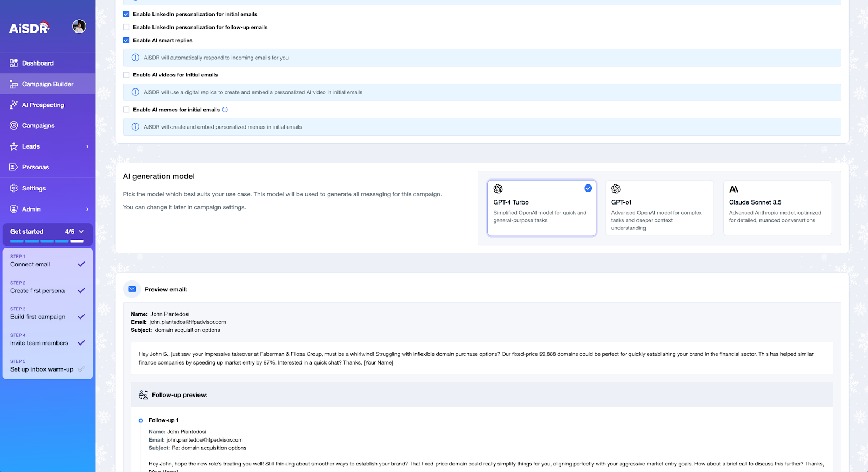
Task: Click info icon in smart replies notice
Action: click(136, 58)
